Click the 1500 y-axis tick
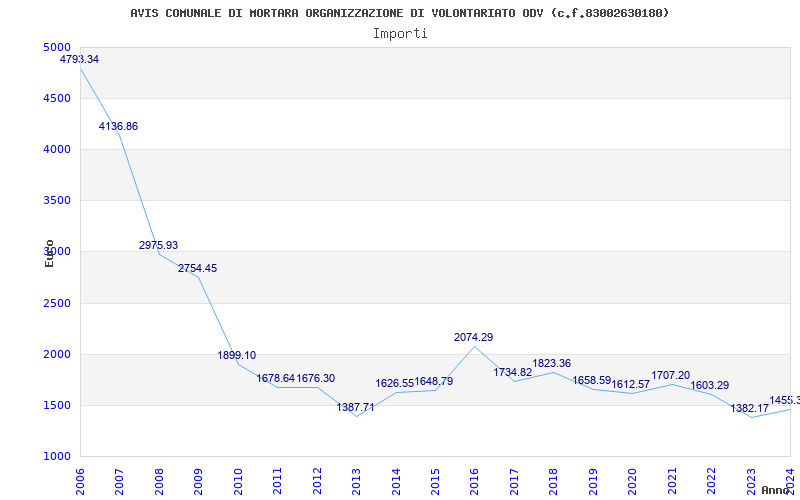800x500 pixels. pos(57,406)
